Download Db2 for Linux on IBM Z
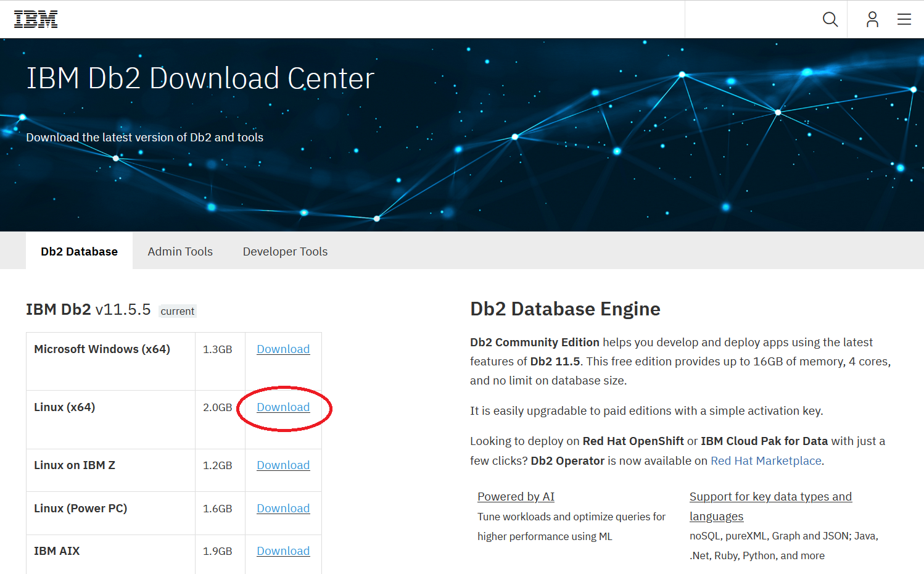Image resolution: width=924 pixels, height=574 pixels. 283,465
